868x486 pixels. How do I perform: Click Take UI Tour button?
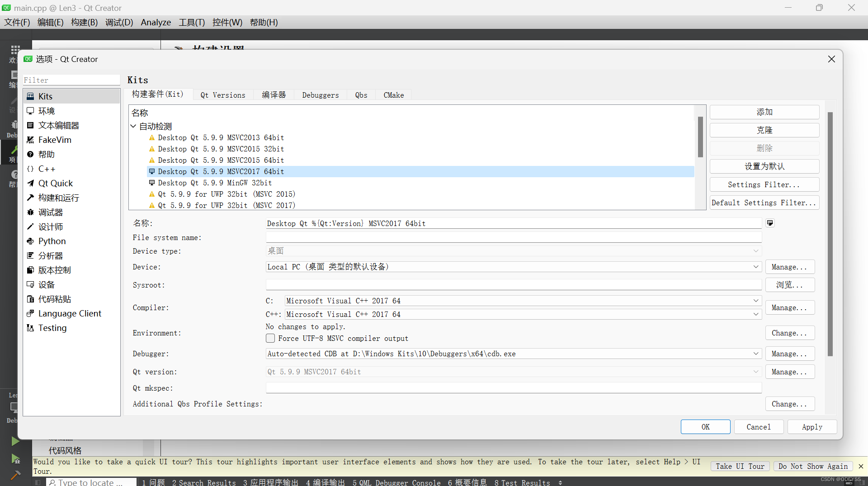(740, 466)
